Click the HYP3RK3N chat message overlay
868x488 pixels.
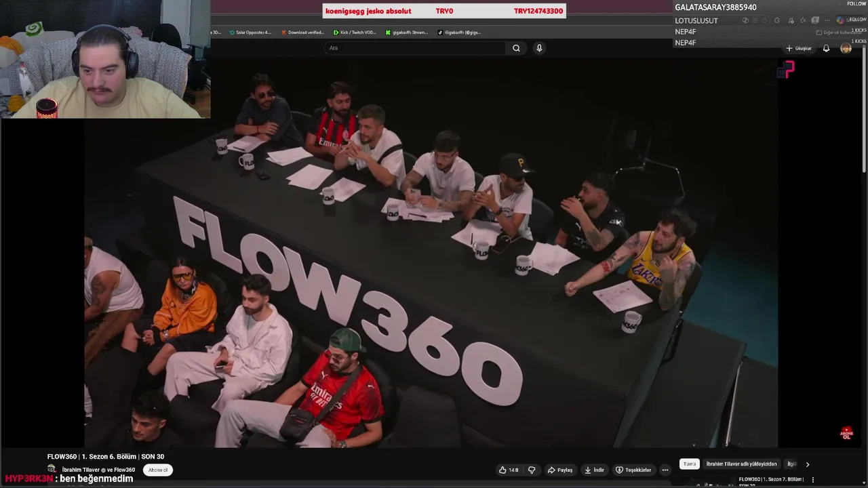69,479
